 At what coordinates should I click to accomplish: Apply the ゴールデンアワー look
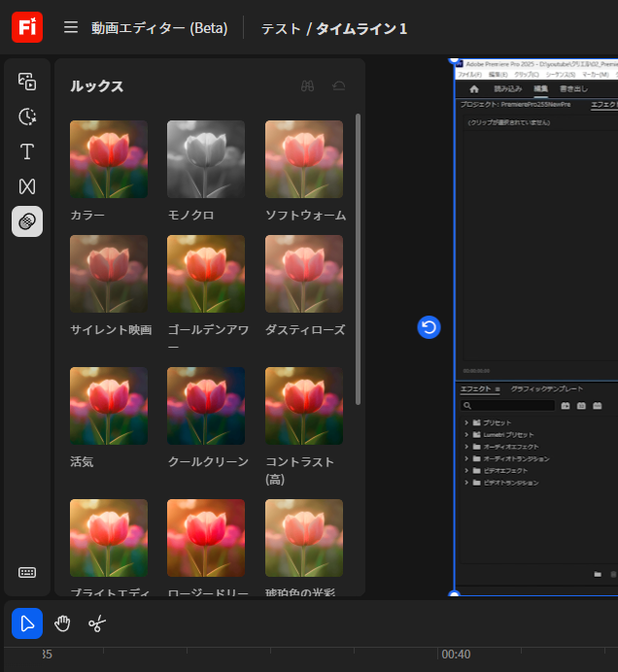point(206,274)
